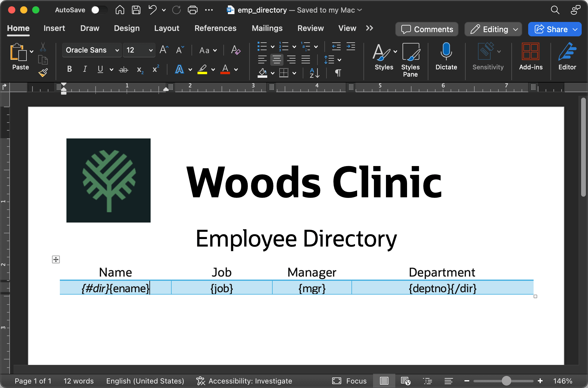Switch to Draft view icon

[449, 381]
